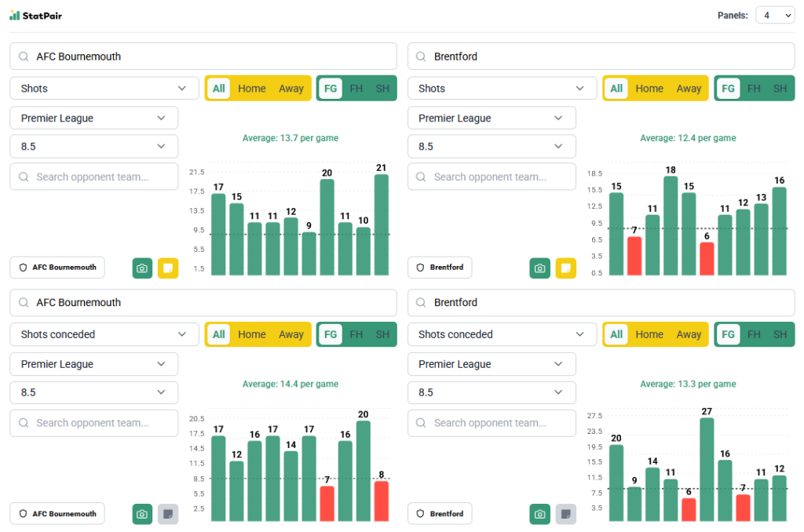Click camera screenshot icon in Bournemouth Shots panel
804x532 pixels.
(x=142, y=268)
